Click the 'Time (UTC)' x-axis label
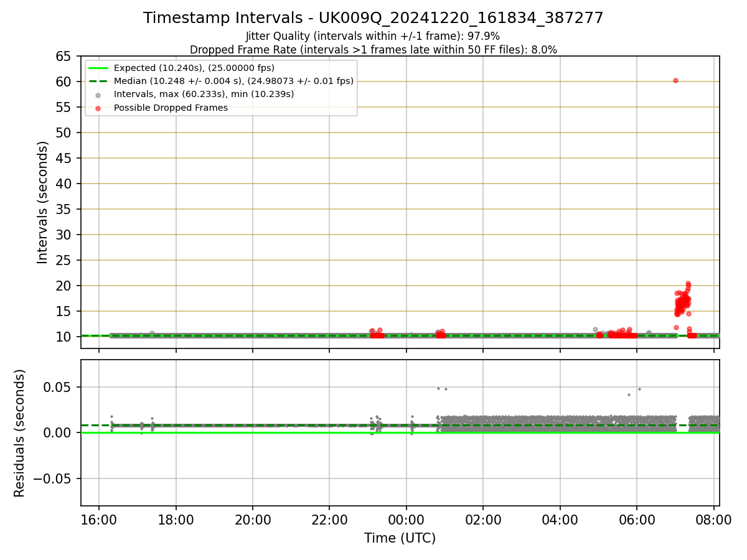The width and height of the screenshot is (747, 560). point(400,538)
